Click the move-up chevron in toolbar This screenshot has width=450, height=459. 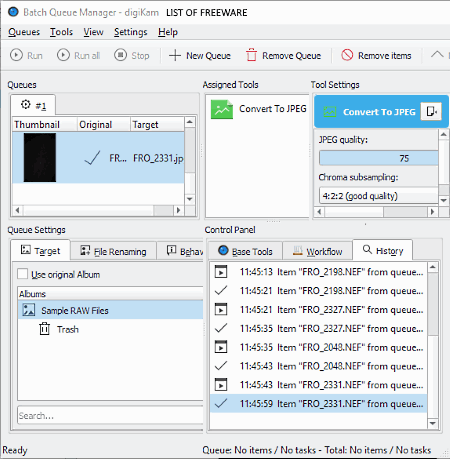[437, 54]
